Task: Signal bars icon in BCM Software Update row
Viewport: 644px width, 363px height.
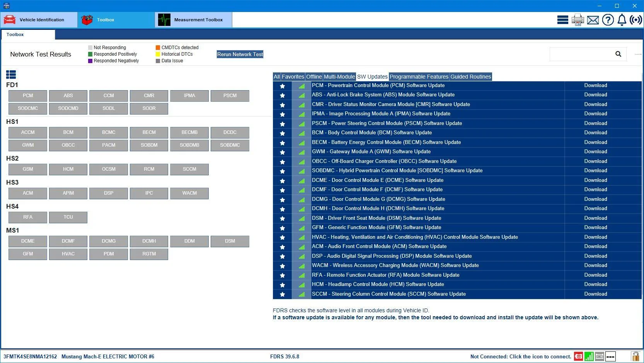Action: pos(302,133)
